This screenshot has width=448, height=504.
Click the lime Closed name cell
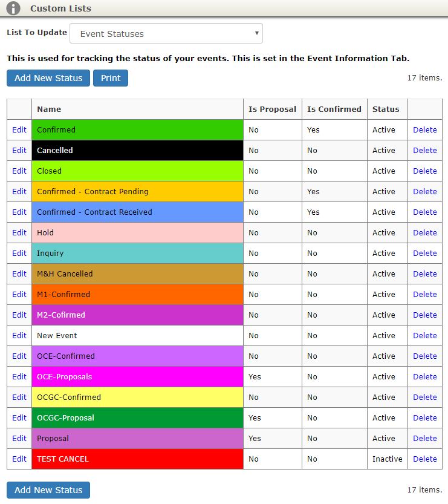tap(137, 171)
